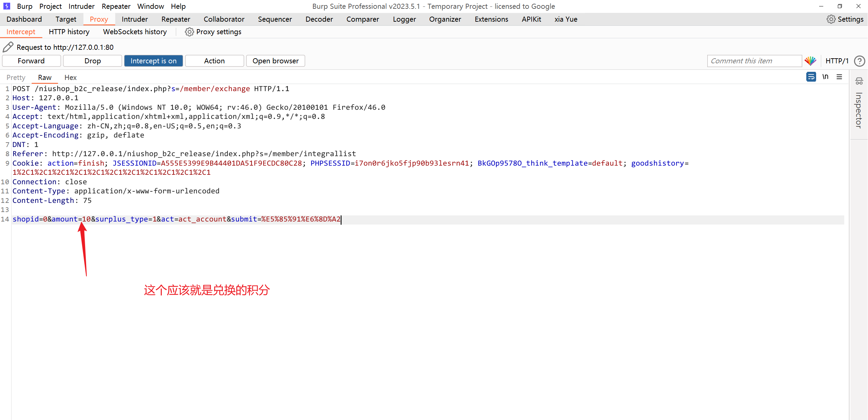
Task: Click the Comment this item field
Action: (754, 61)
